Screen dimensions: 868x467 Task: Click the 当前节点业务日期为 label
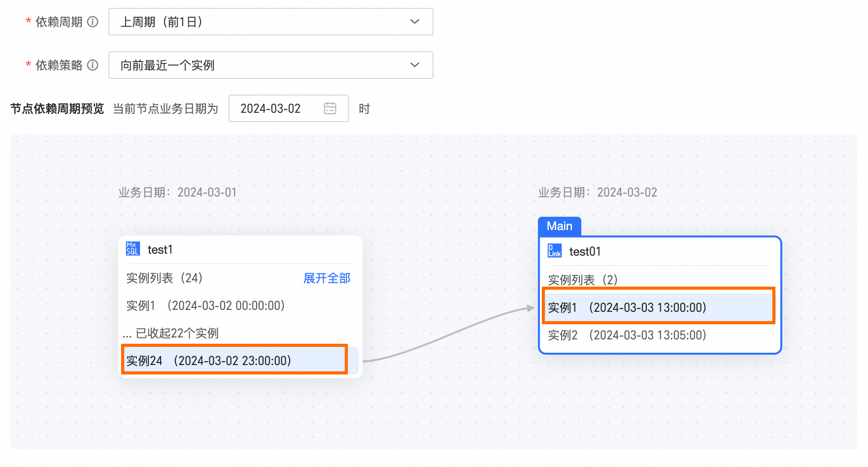166,108
